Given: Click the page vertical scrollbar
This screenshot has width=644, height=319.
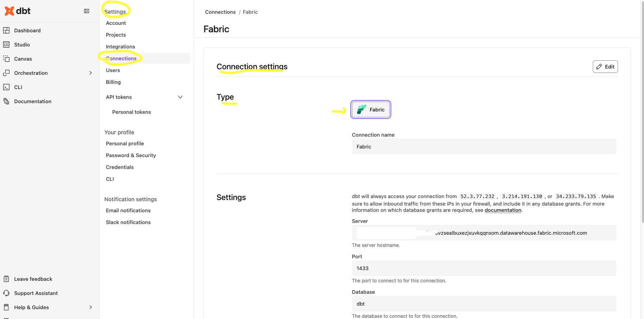Looking at the screenshot, I should [x=642, y=112].
